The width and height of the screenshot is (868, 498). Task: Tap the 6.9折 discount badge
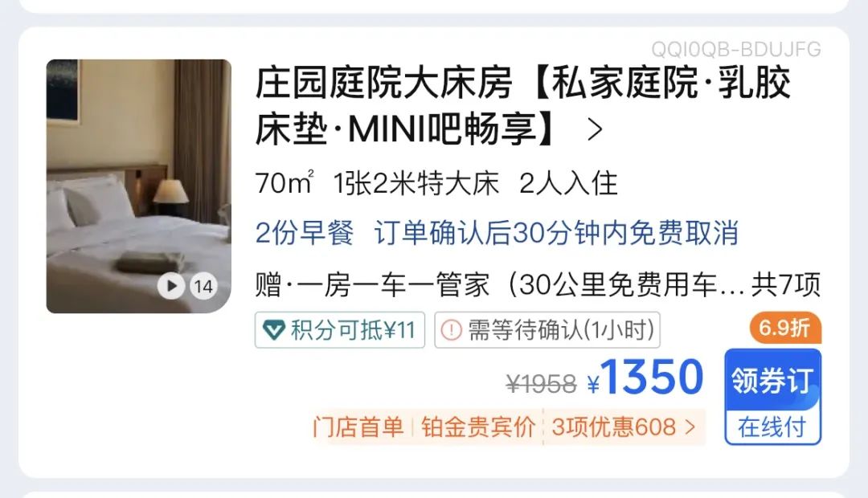(785, 329)
